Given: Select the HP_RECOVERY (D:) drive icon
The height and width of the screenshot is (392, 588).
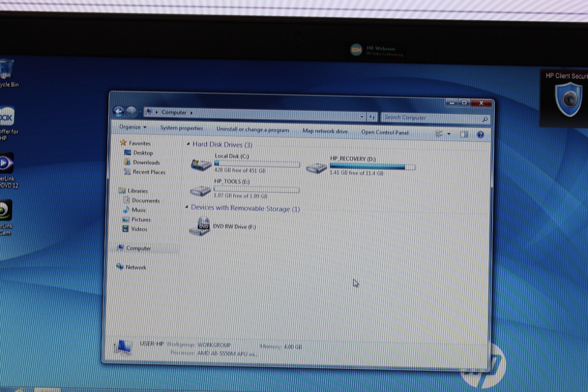Looking at the screenshot, I should click(316, 168).
